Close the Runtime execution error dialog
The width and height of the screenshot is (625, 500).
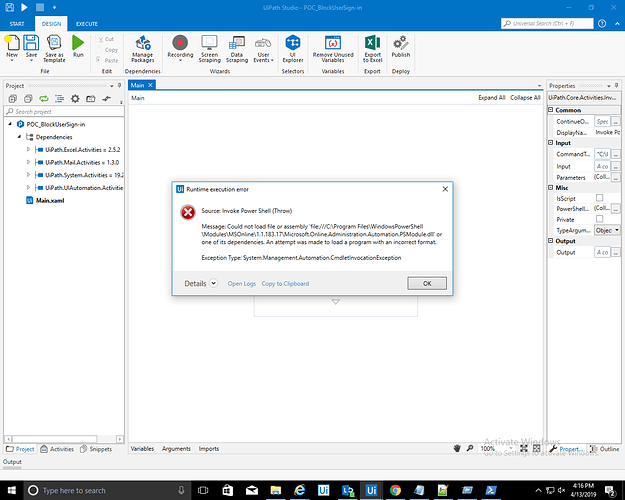pyautogui.click(x=445, y=189)
